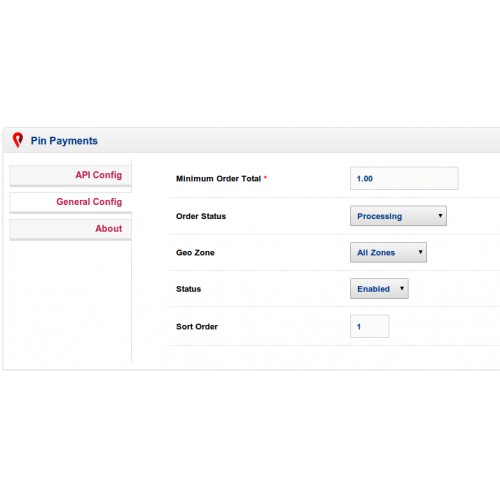Click the empty header bar beside Pin Payments
This screenshot has height=500, width=500.
tap(298, 140)
